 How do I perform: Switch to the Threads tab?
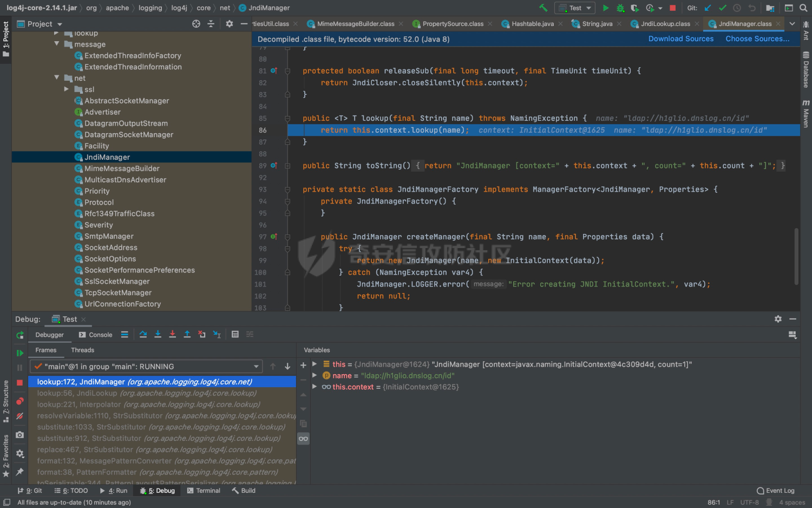tap(82, 350)
